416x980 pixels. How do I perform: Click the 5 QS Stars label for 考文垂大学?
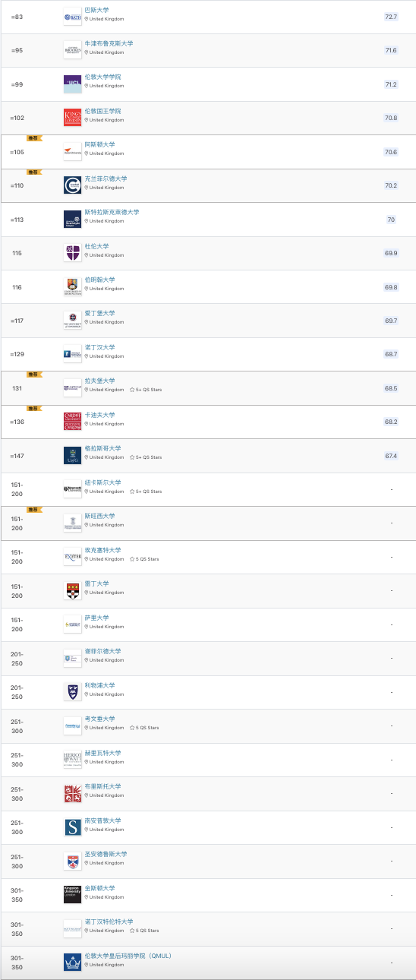(144, 728)
